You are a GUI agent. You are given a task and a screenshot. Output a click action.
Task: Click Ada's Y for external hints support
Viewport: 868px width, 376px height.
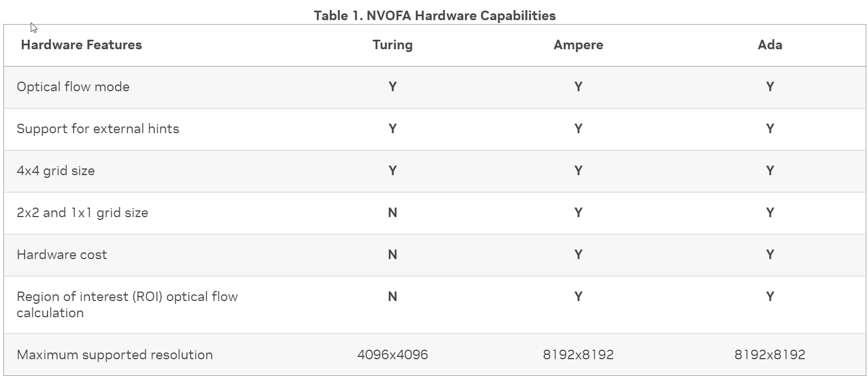[x=770, y=129]
